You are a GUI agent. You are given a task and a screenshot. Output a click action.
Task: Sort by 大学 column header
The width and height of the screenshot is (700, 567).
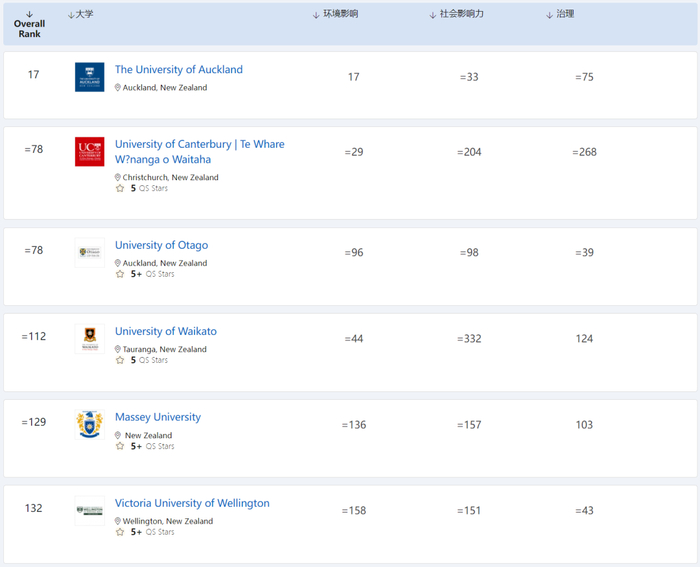80,15
